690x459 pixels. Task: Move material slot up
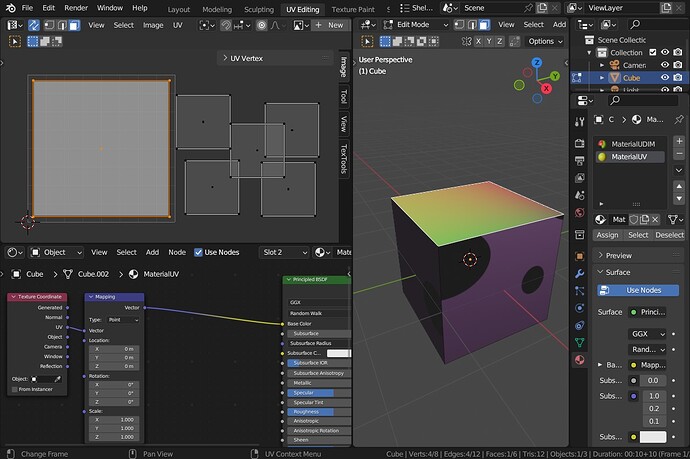tap(679, 186)
